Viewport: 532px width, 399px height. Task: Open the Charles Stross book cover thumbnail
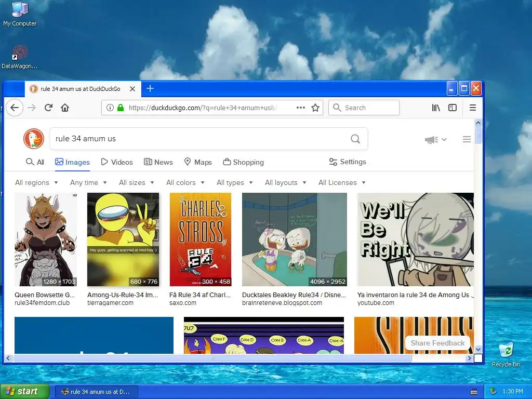[201, 240]
